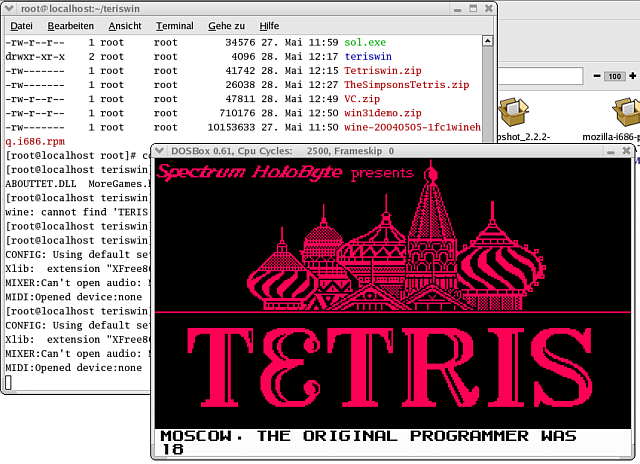
Task: Click the ABOUTTET.DLL file name
Action: [40, 184]
